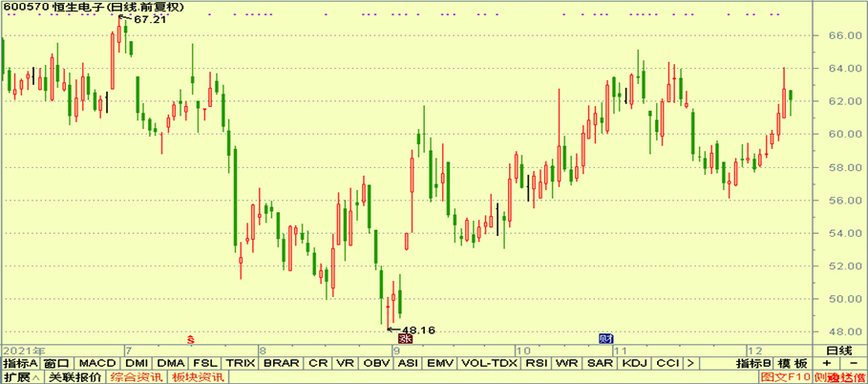Click month 7 on the time axis
The height and width of the screenshot is (384, 868).
(128, 352)
